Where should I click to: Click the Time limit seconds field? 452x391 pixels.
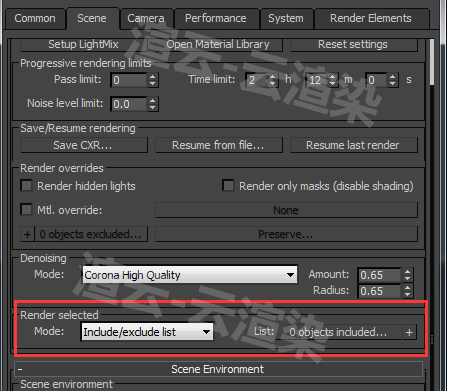click(376, 80)
